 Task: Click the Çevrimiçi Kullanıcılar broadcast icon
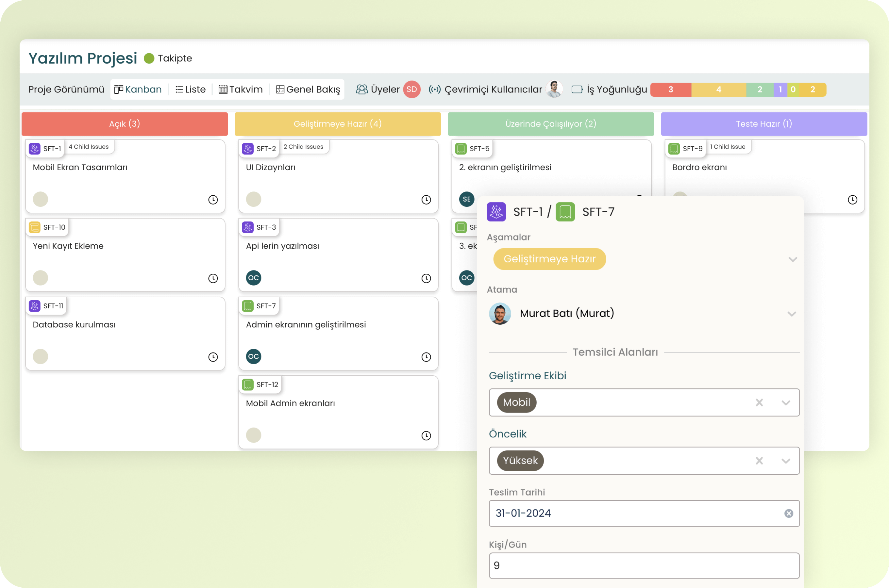pyautogui.click(x=434, y=89)
